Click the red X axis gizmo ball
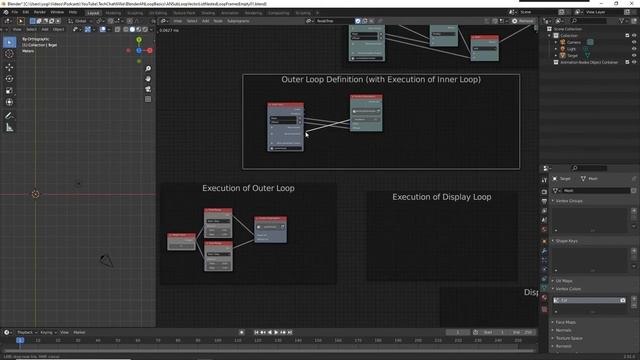This screenshot has height=360, width=640. [x=150, y=50]
